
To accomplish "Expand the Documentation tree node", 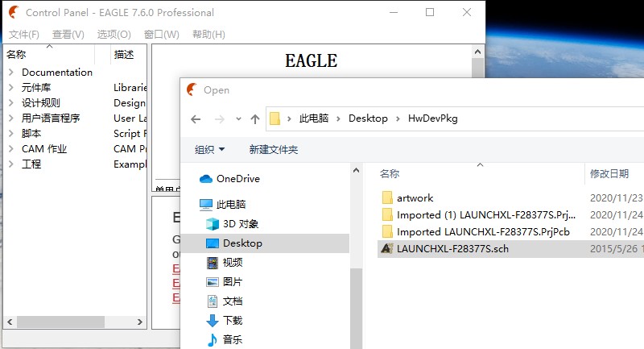I will click(x=11, y=73).
